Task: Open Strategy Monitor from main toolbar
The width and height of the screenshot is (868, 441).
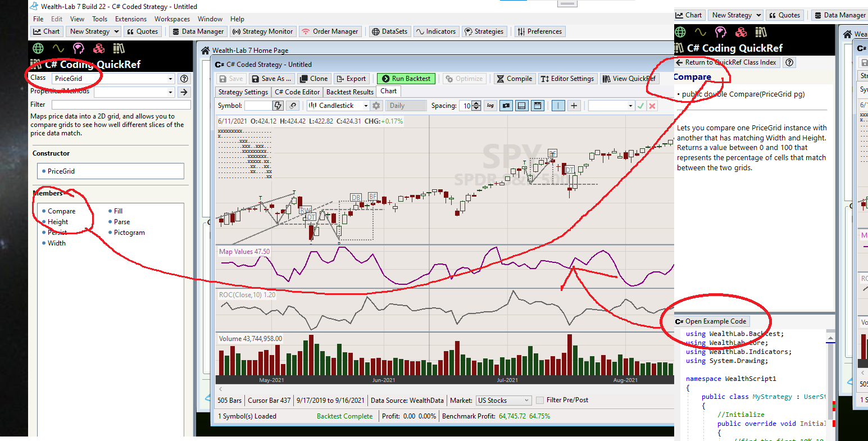Action: click(x=262, y=31)
